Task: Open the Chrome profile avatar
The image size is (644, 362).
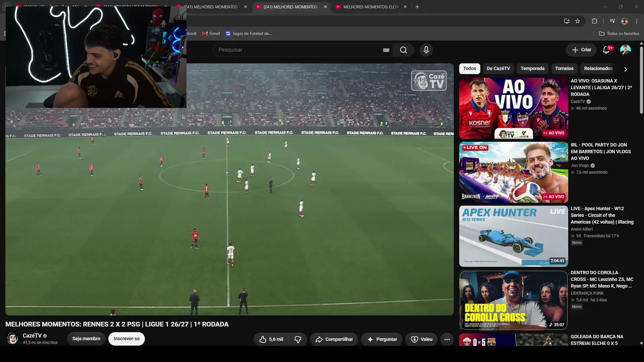Action: (624, 21)
